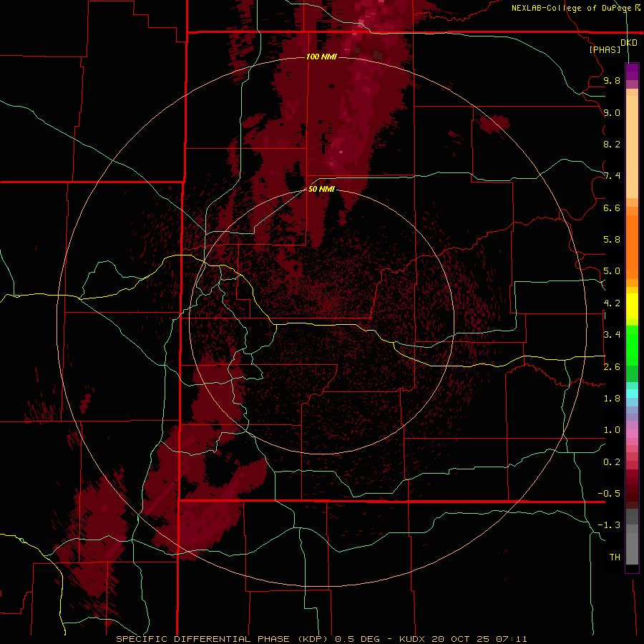644x644 pixels.
Task: Click the -1.3 value on the color scale
Action: (609, 525)
